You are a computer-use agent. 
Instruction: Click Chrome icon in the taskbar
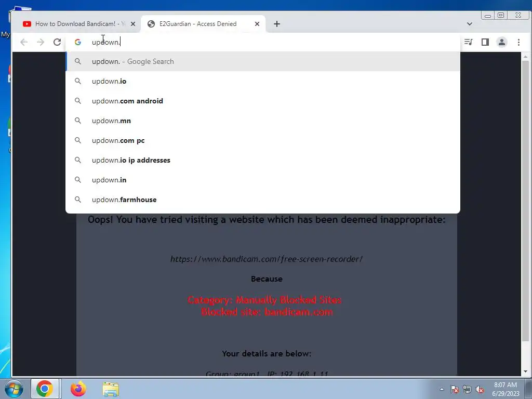45,389
